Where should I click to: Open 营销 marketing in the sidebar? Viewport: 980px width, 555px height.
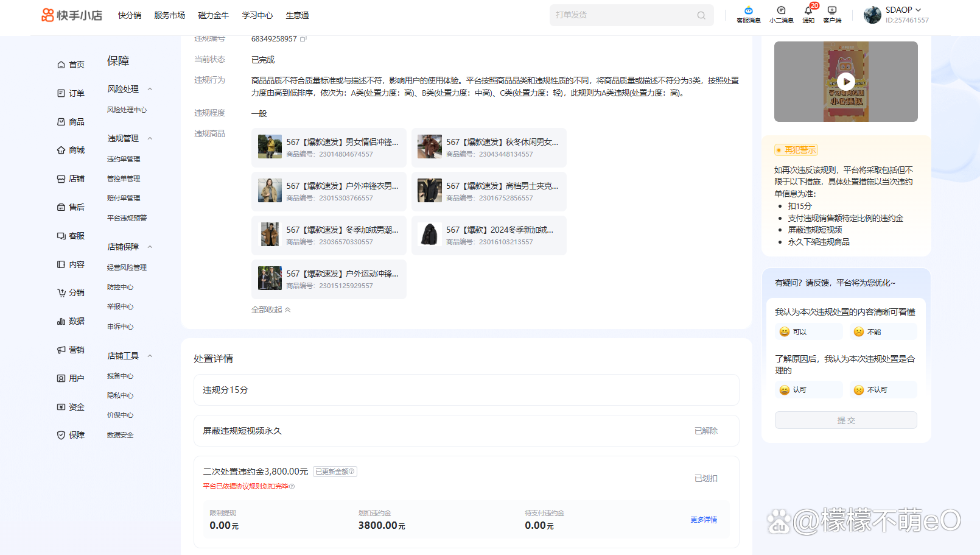click(71, 350)
